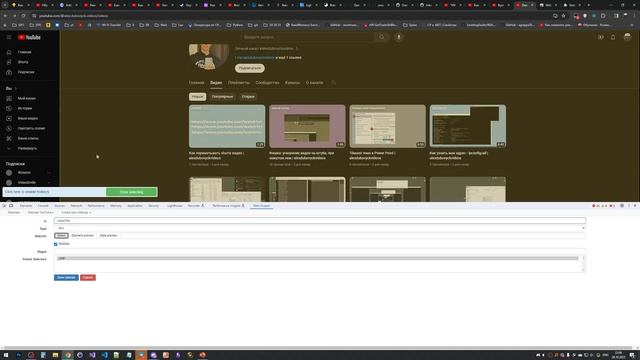Open the account avatar menu
Viewport: 640px width, 360px height.
(x=627, y=37)
